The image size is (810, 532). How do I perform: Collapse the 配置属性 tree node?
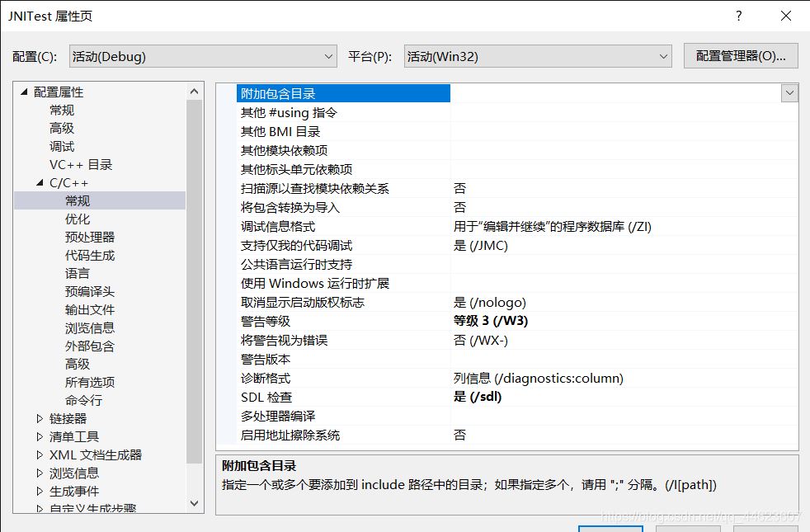24,92
